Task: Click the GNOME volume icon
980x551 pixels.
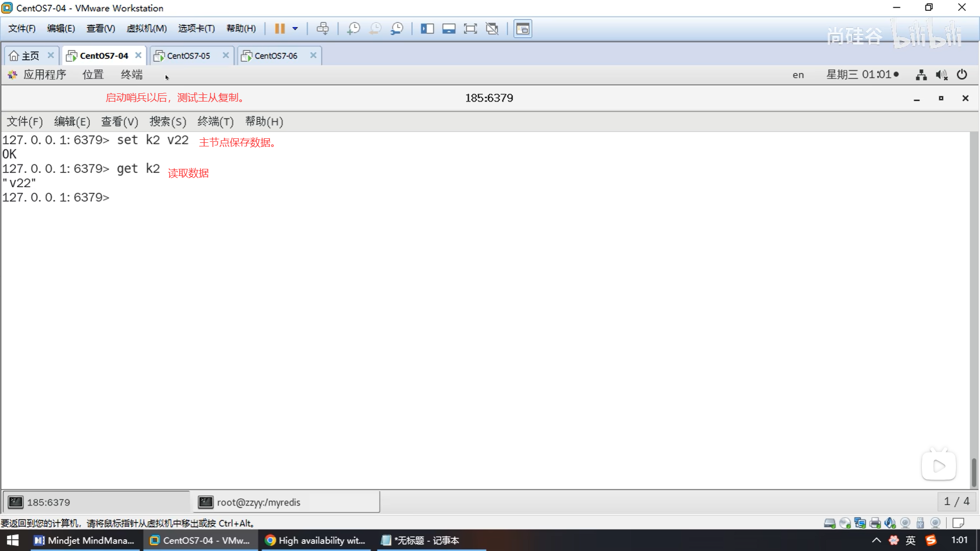Action: 941,75
